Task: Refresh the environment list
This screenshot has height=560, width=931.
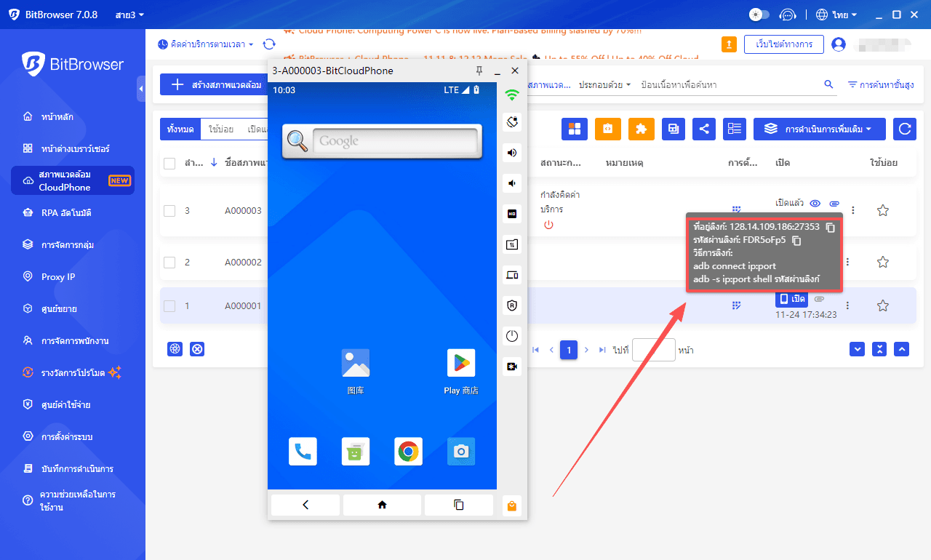Action: 905,129
